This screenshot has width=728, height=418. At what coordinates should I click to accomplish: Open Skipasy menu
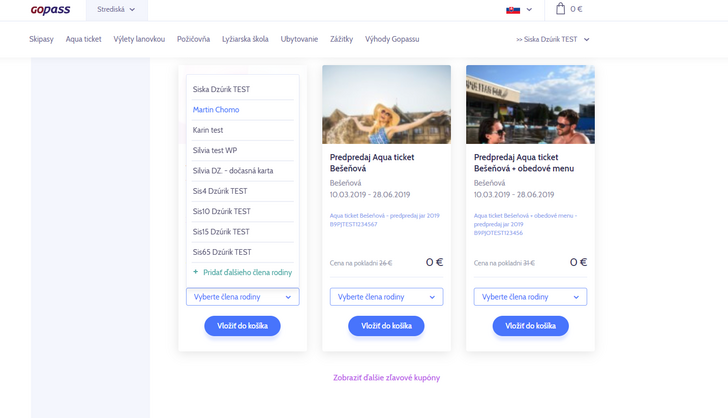pos(41,39)
